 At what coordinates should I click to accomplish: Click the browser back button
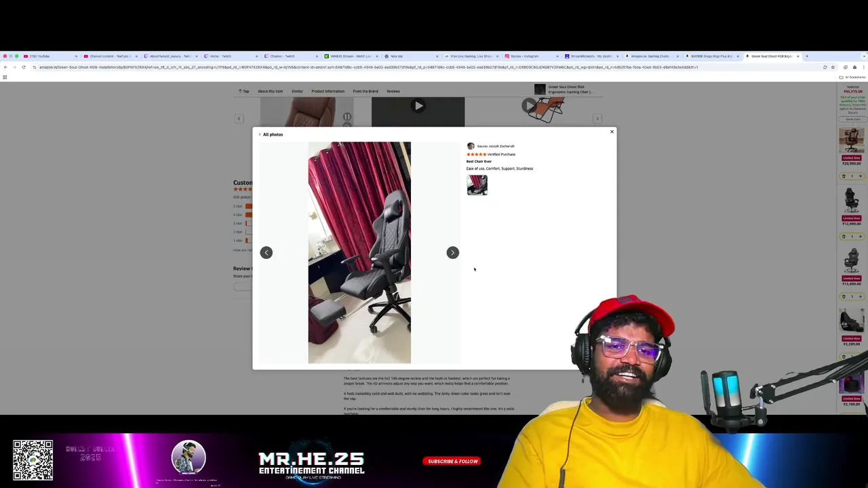[x=5, y=67]
